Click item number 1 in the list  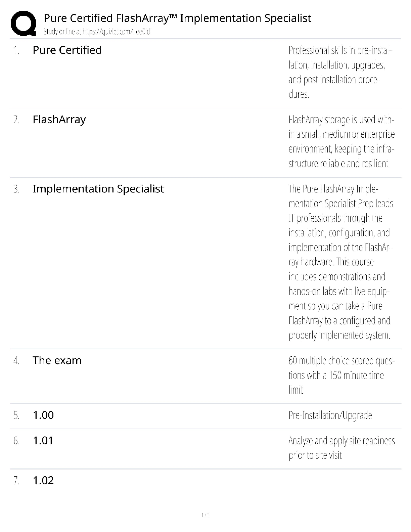(16, 50)
